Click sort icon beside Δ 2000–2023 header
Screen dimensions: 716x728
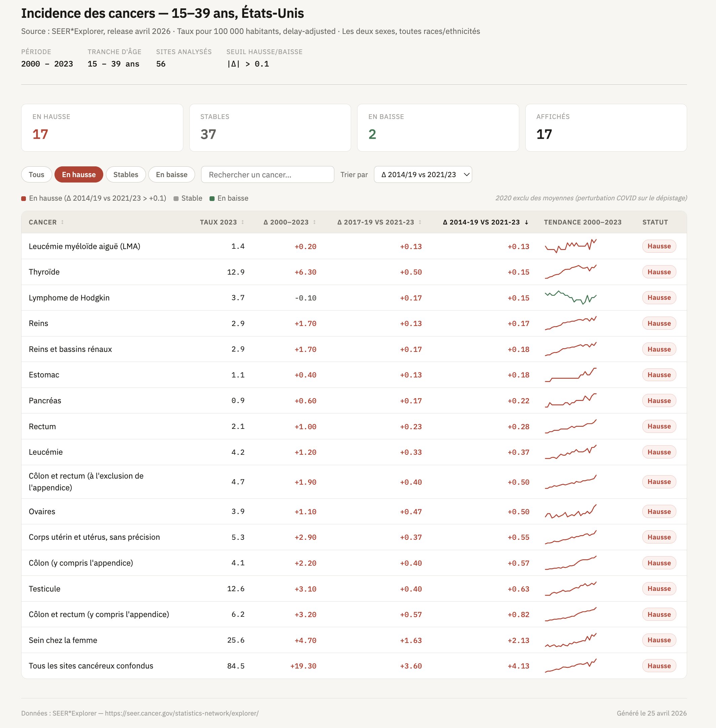pos(314,222)
